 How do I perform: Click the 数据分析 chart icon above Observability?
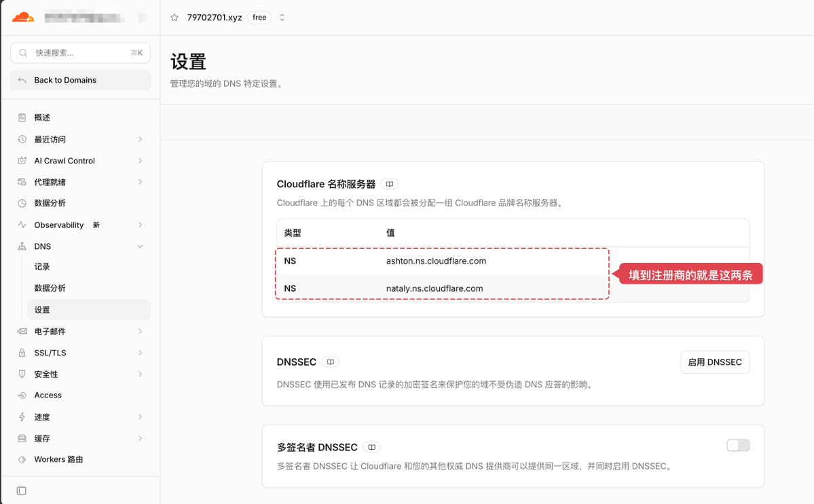pos(22,203)
